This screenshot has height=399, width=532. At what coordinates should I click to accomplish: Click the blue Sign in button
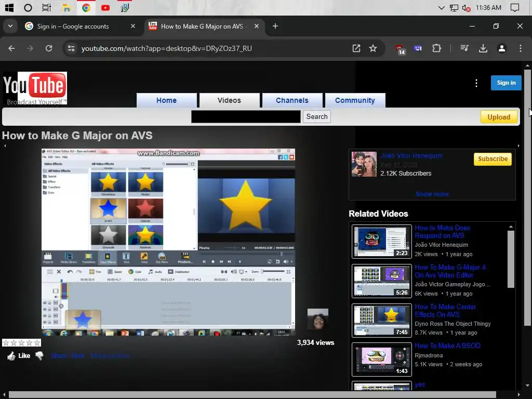pyautogui.click(x=506, y=83)
